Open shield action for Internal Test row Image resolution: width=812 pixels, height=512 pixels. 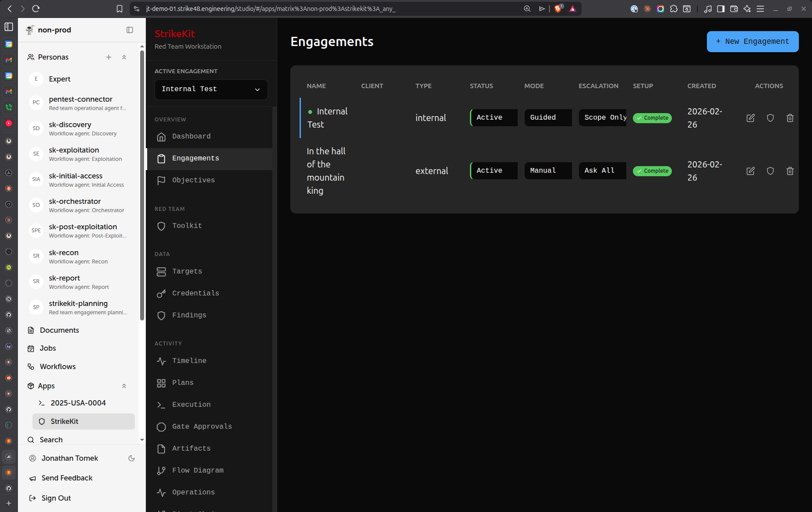coord(770,118)
